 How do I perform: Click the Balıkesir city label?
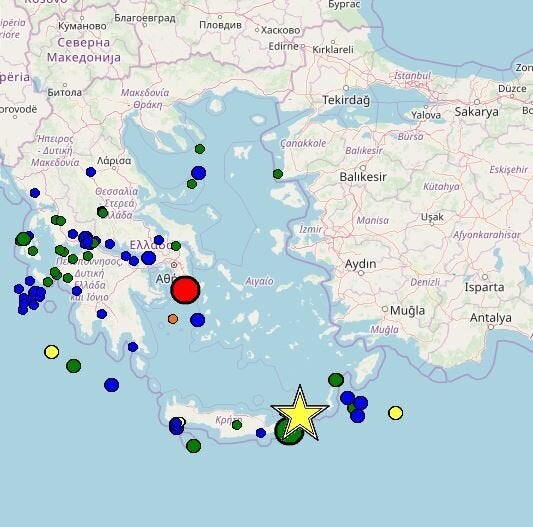(363, 177)
